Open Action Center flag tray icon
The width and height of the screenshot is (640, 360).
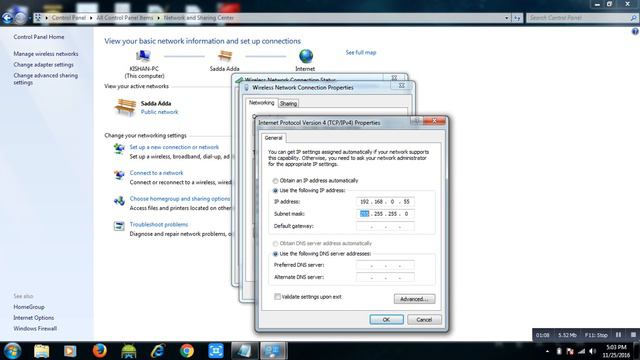[570, 351]
